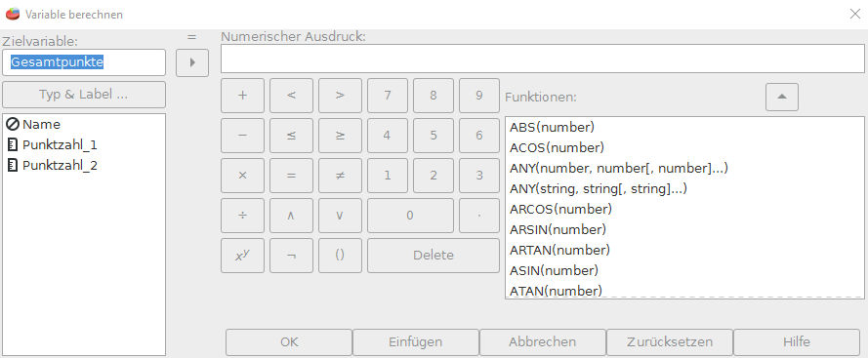
Task: Click the exponent x^y keypad button
Action: (x=242, y=255)
